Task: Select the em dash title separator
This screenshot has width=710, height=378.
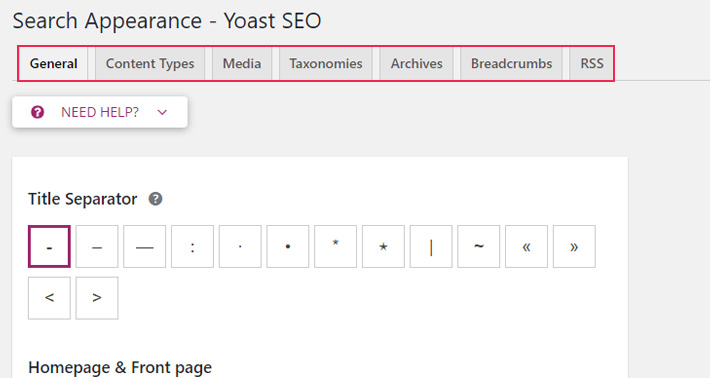Action: click(x=144, y=247)
